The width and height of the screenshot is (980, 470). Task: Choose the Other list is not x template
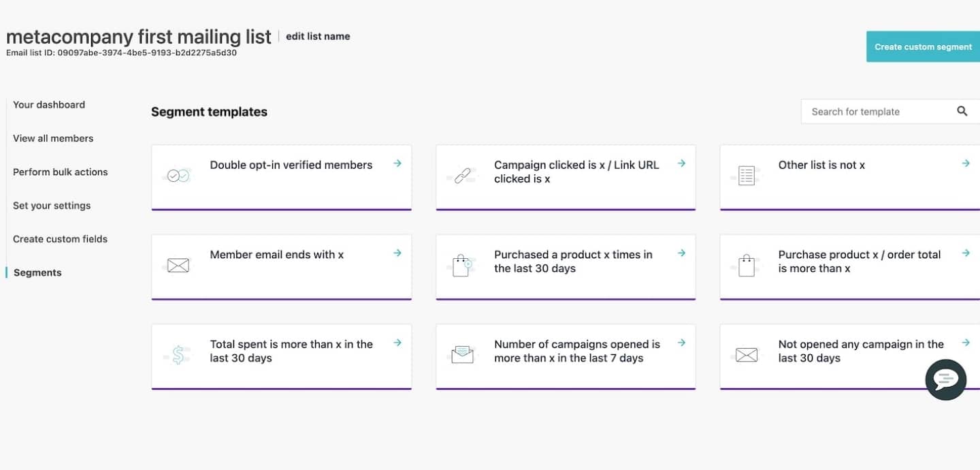tap(850, 177)
